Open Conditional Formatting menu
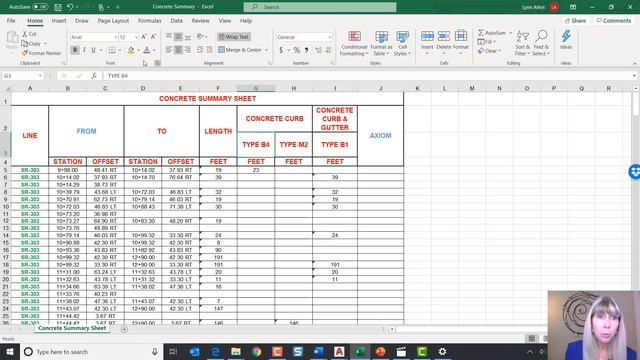 tap(354, 43)
